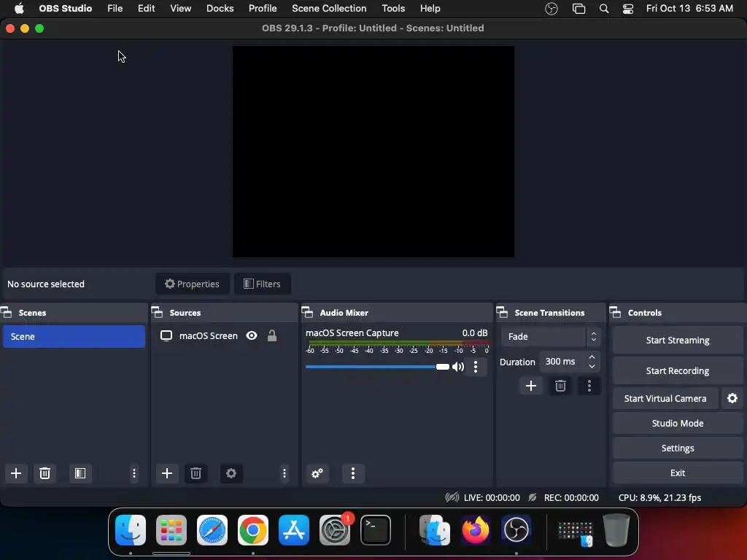Open the Docks menu

tap(220, 9)
